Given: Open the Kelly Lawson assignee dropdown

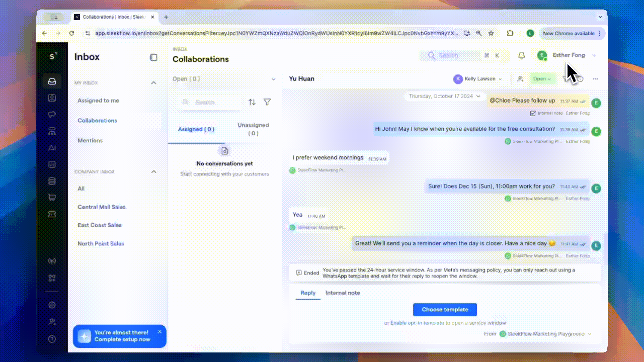Looking at the screenshot, I should pos(478,79).
